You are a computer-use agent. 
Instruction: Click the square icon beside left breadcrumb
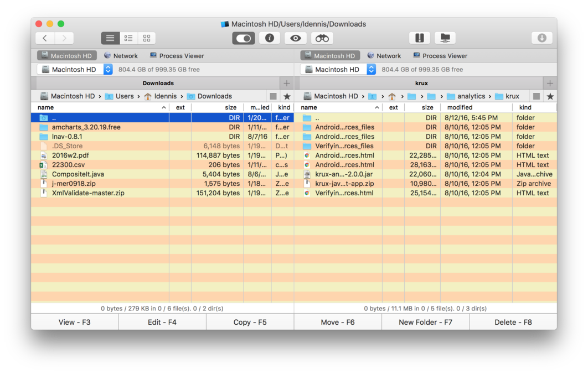(x=274, y=96)
